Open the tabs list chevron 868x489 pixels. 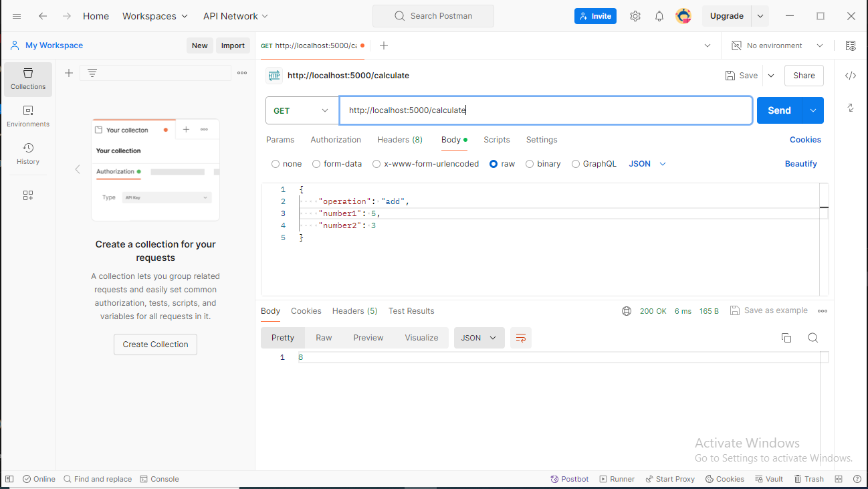click(708, 45)
